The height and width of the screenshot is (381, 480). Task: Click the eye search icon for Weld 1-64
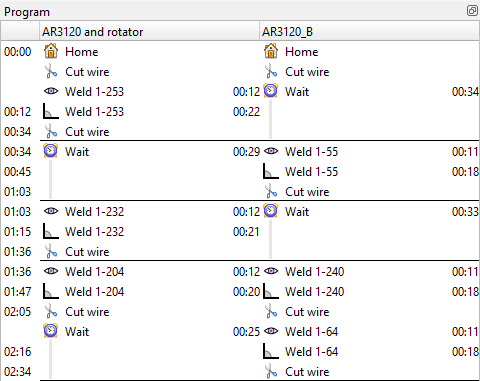point(271,331)
